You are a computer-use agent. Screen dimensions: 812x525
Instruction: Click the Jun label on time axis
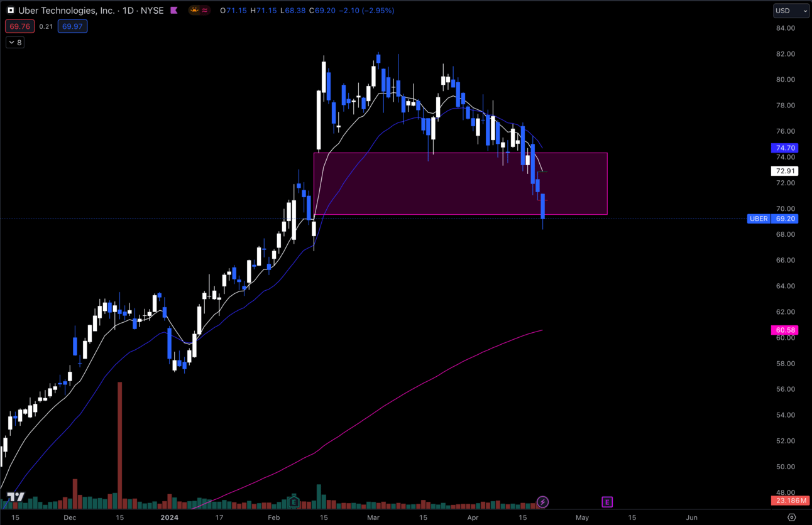coord(691,517)
